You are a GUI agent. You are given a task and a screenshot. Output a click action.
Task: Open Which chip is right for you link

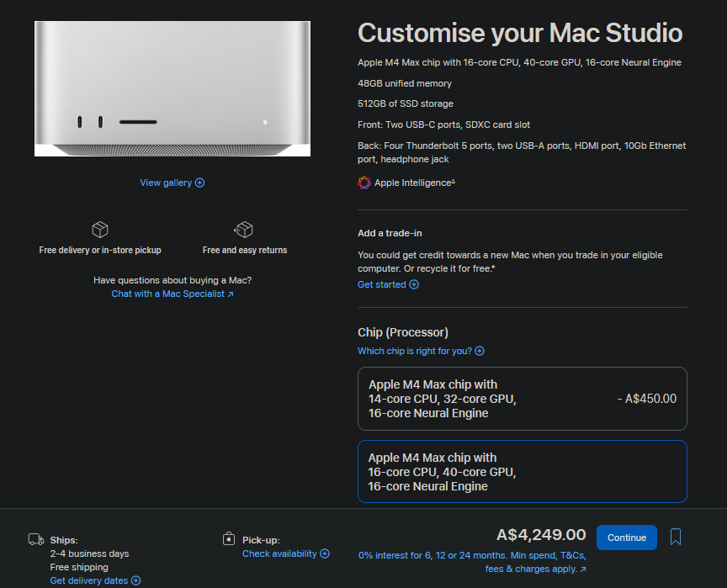click(421, 351)
